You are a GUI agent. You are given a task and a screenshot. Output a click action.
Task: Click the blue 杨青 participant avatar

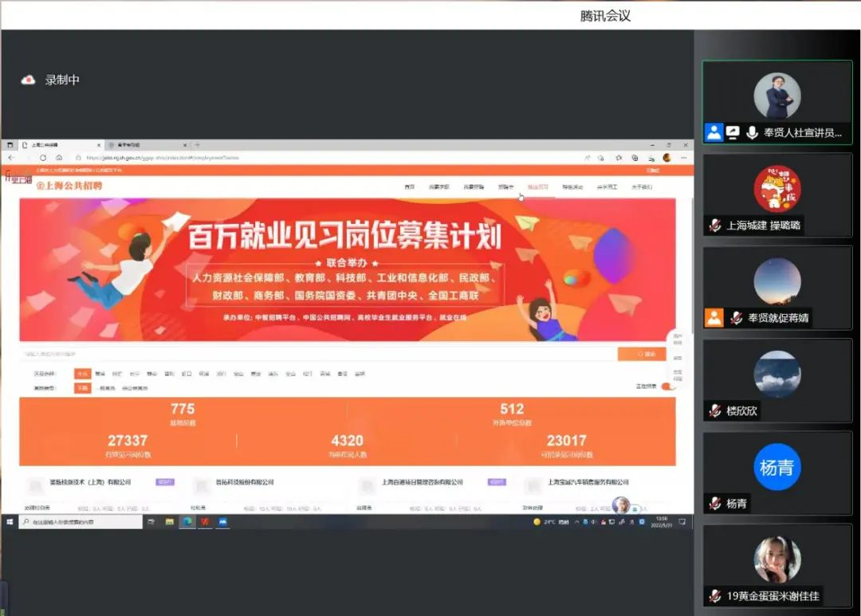point(777,467)
